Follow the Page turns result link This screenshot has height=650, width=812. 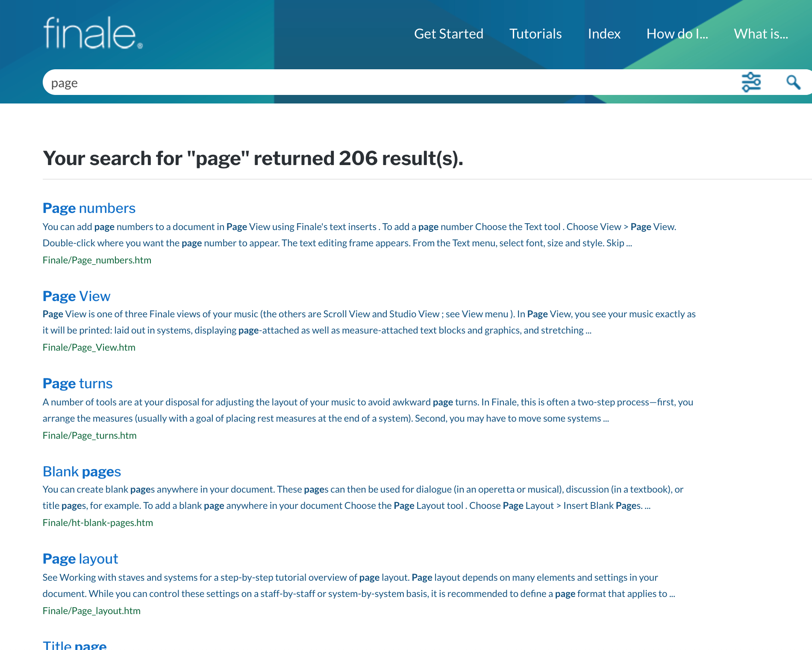(x=77, y=384)
